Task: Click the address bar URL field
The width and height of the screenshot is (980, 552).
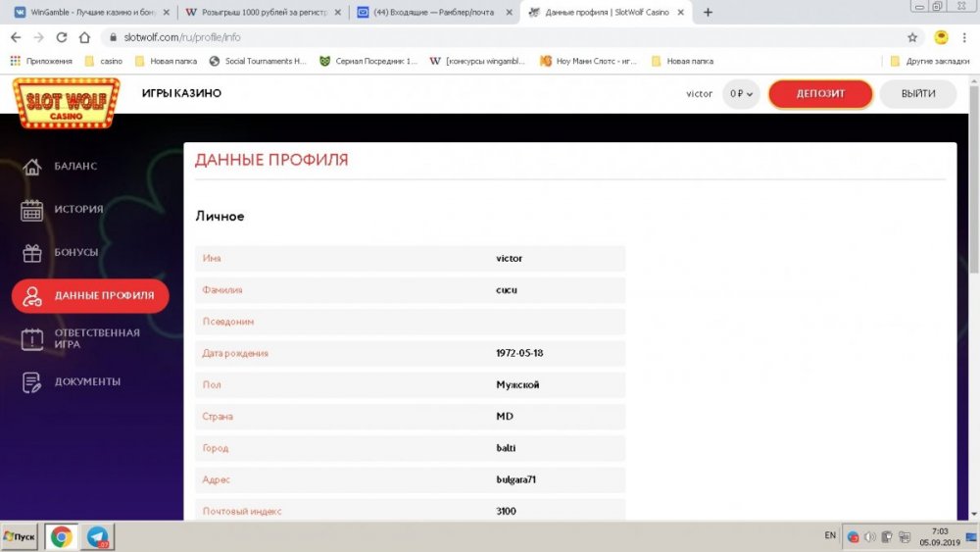Action: pyautogui.click(x=490, y=37)
